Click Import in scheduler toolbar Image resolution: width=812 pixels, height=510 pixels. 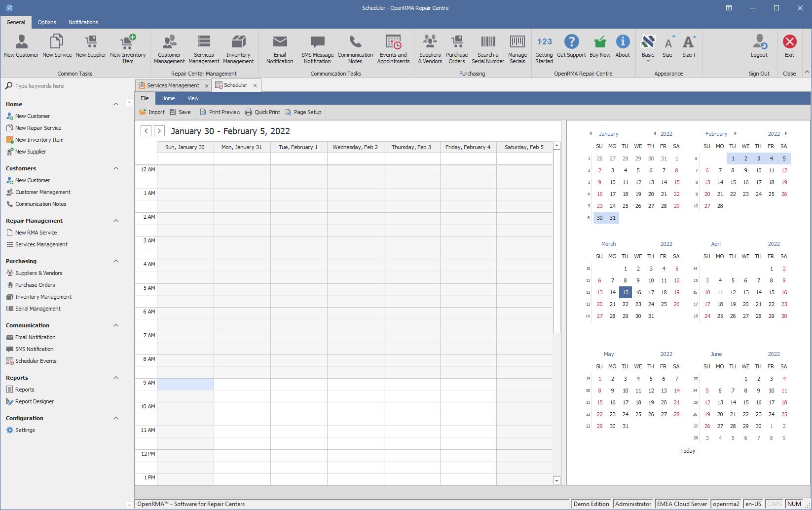click(152, 112)
